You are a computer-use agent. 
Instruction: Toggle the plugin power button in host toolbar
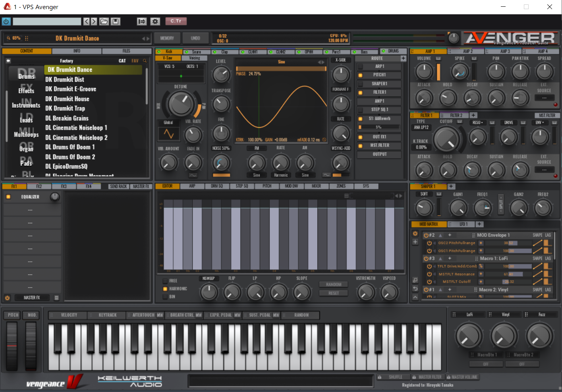(6, 21)
